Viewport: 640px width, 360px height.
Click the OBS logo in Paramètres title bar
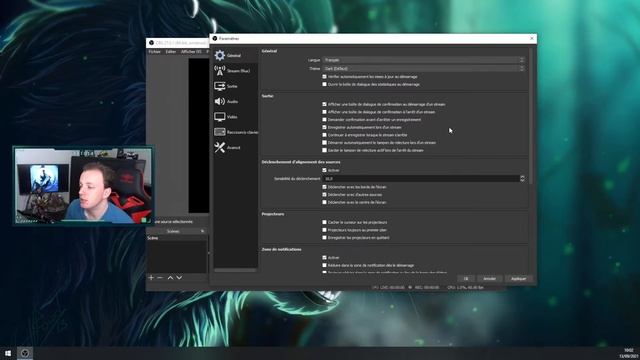click(x=215, y=38)
